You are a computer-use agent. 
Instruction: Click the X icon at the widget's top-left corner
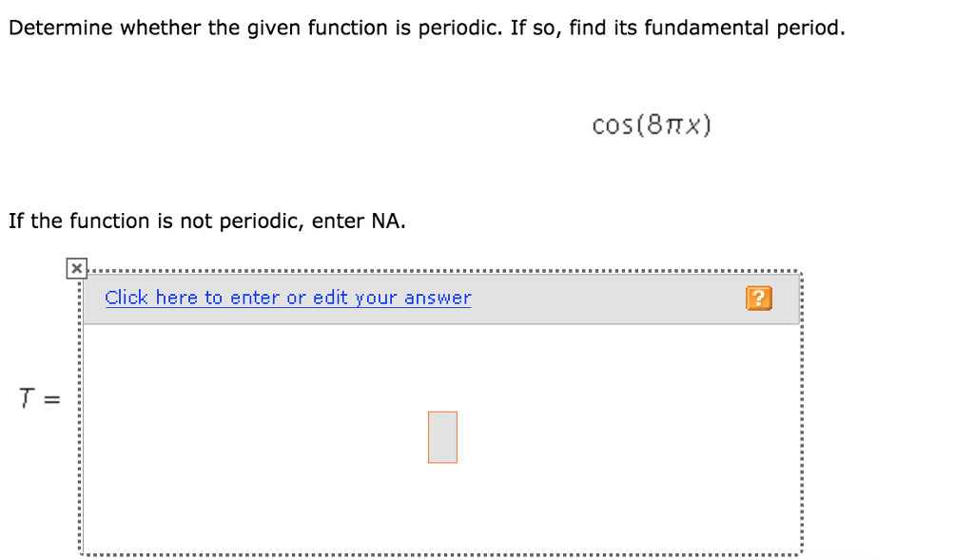pyautogui.click(x=76, y=267)
